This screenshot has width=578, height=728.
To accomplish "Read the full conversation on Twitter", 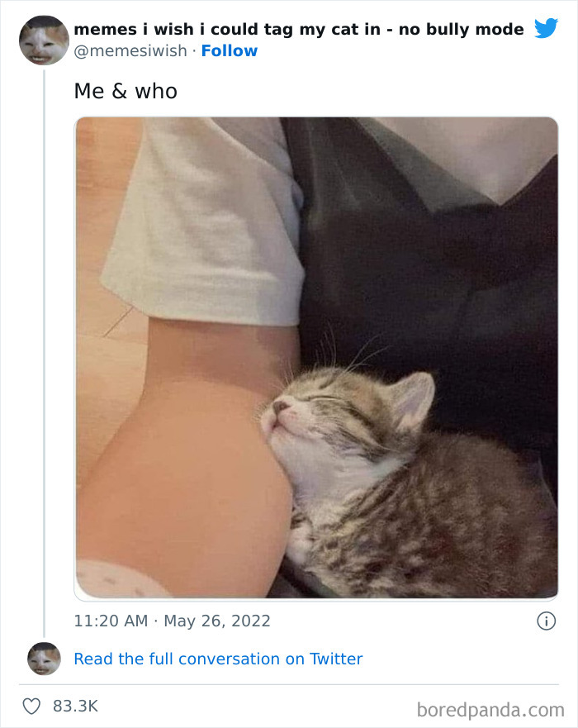I will [218, 659].
